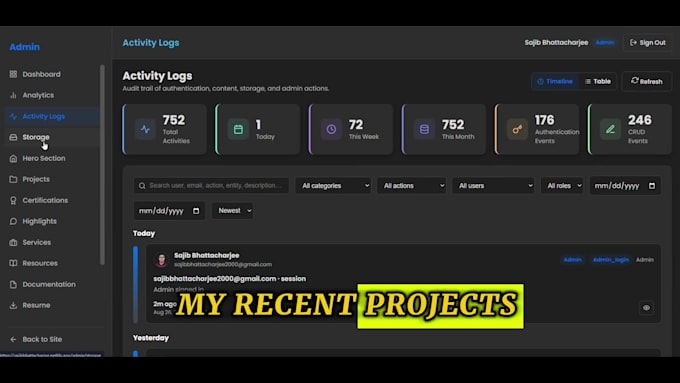
Task: Open Analytics page in sidebar
Action: point(38,95)
